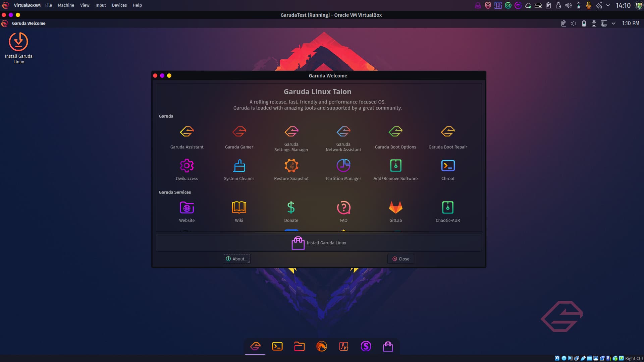Click guest clock showing 1:10 PM

[631, 23]
